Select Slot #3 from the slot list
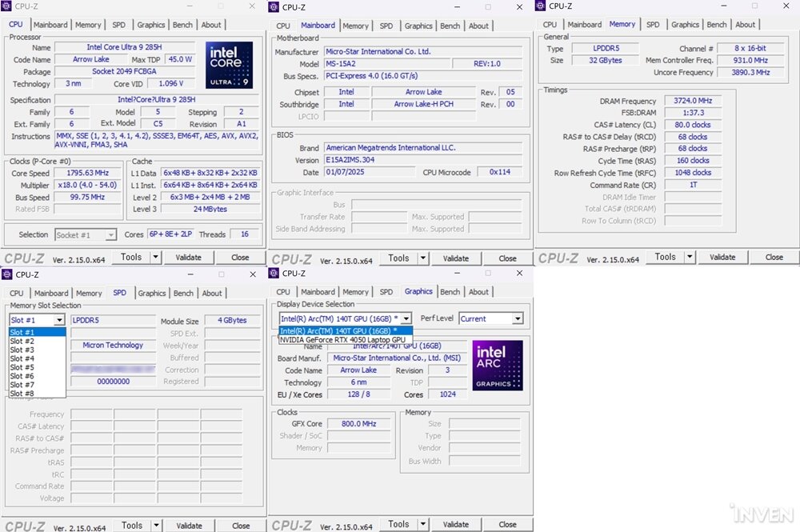Screen dimensions: 800x532 tap(38, 350)
